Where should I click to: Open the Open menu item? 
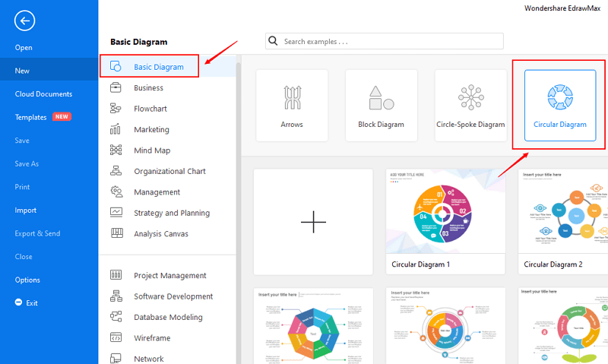(24, 48)
